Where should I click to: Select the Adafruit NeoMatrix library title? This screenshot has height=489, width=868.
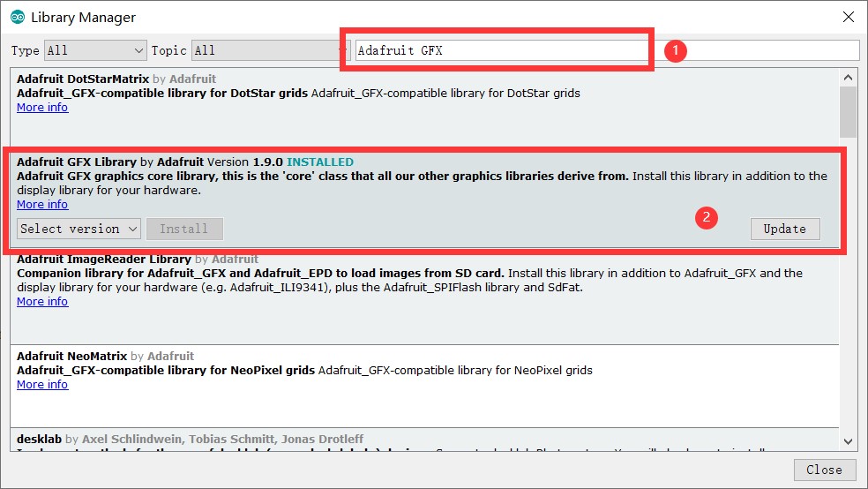point(72,356)
